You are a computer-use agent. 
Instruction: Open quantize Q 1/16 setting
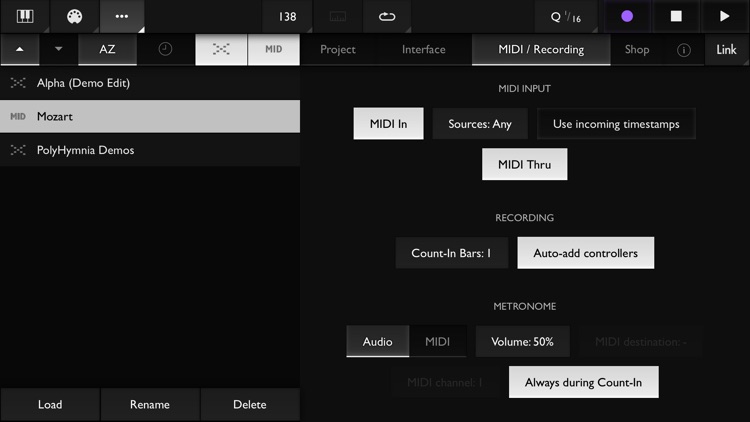point(566,17)
